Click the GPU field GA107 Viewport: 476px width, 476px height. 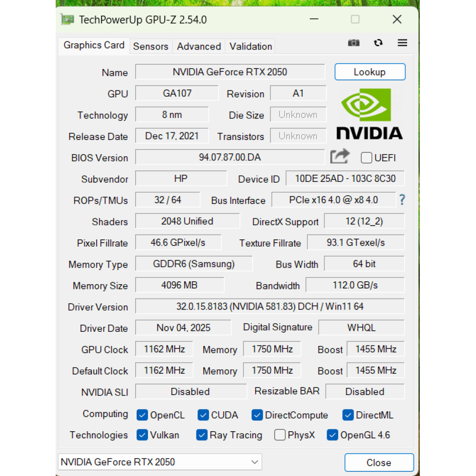coord(177,93)
